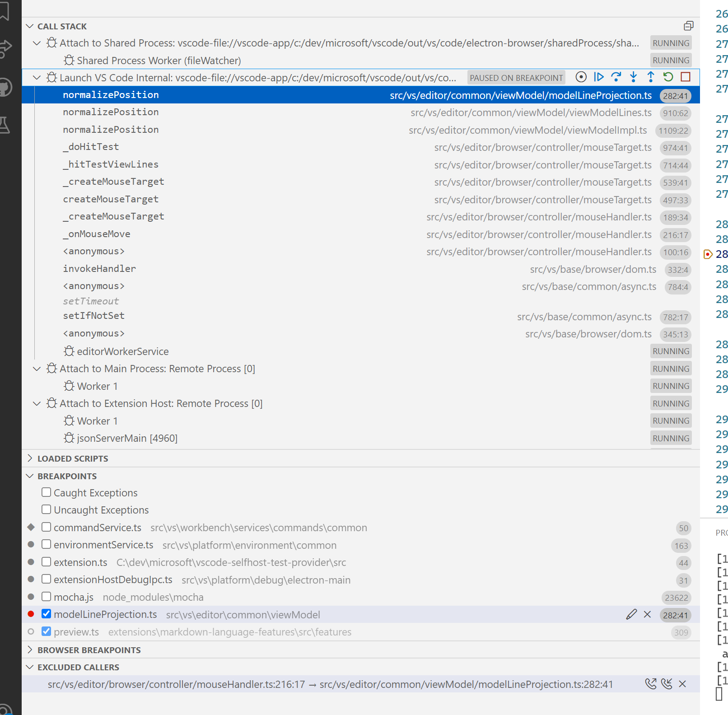Select the invokeHandler stack frame
Viewport: 728px width, 715px height.
click(x=360, y=269)
